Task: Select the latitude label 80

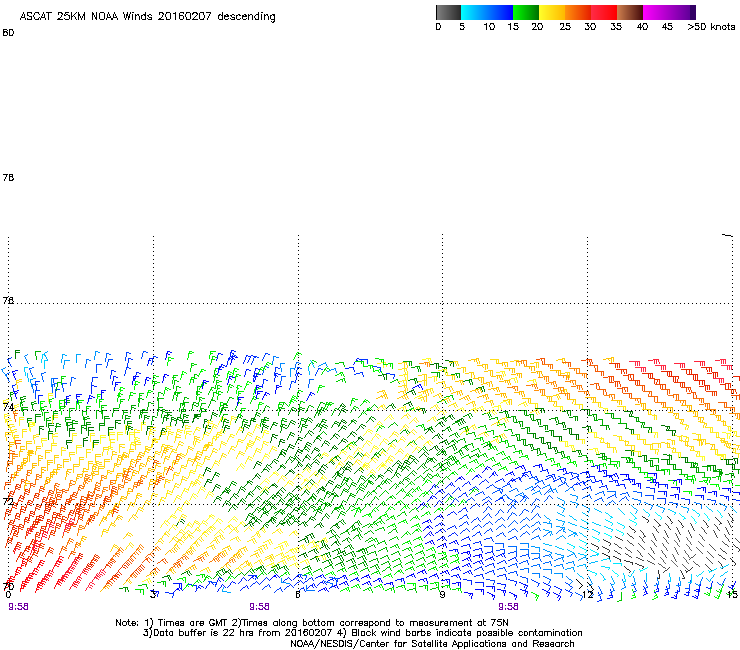Action: click(8, 33)
